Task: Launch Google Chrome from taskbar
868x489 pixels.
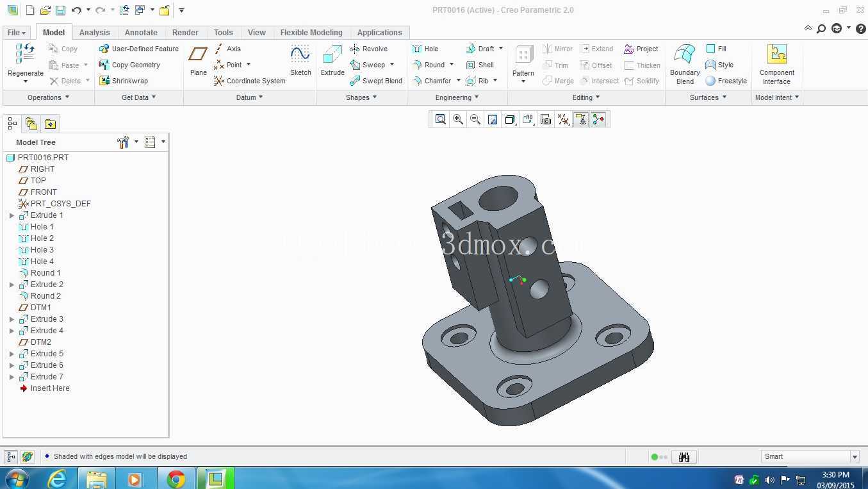Action: (176, 479)
